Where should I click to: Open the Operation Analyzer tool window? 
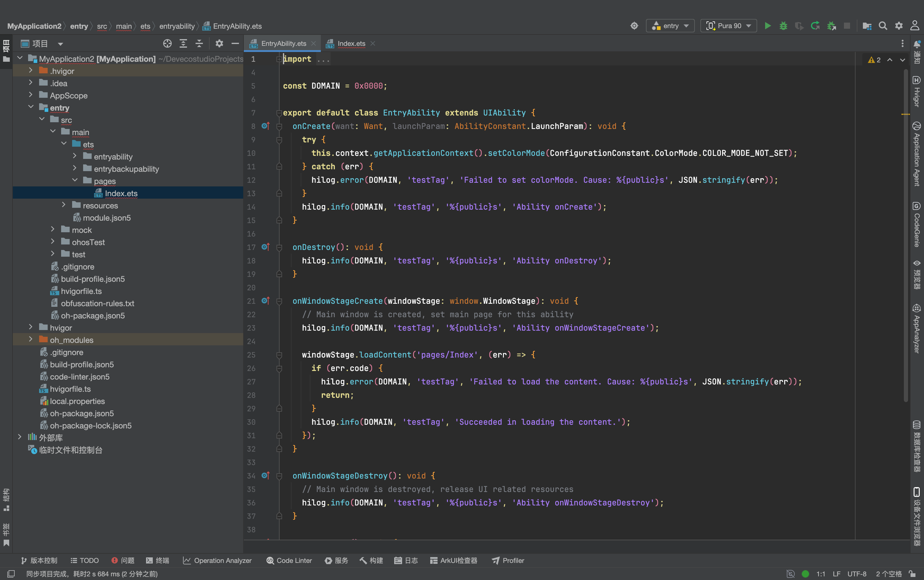tap(218, 560)
